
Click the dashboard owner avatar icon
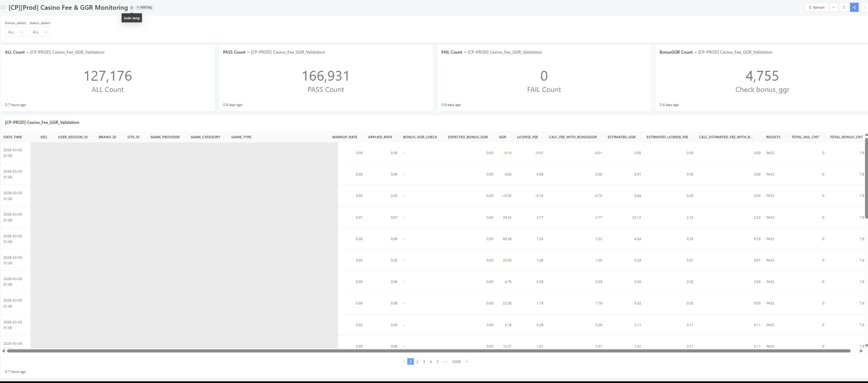pos(132,7)
